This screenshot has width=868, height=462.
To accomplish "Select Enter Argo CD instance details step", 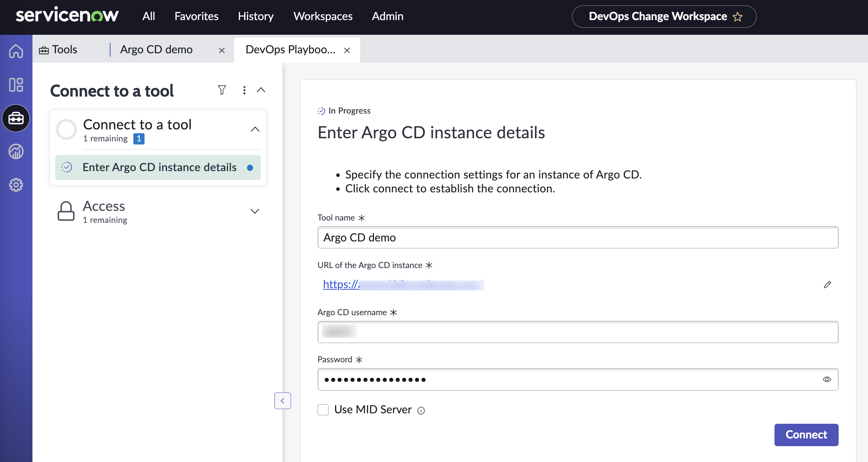I will click(x=158, y=167).
